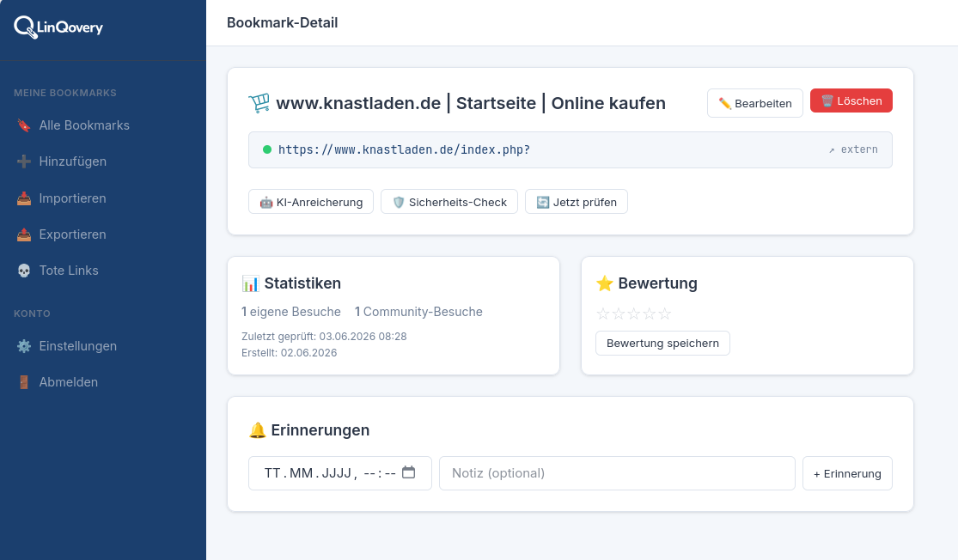Click the shield icon in Sicherheits-Check
This screenshot has width=958, height=560.
tap(399, 202)
